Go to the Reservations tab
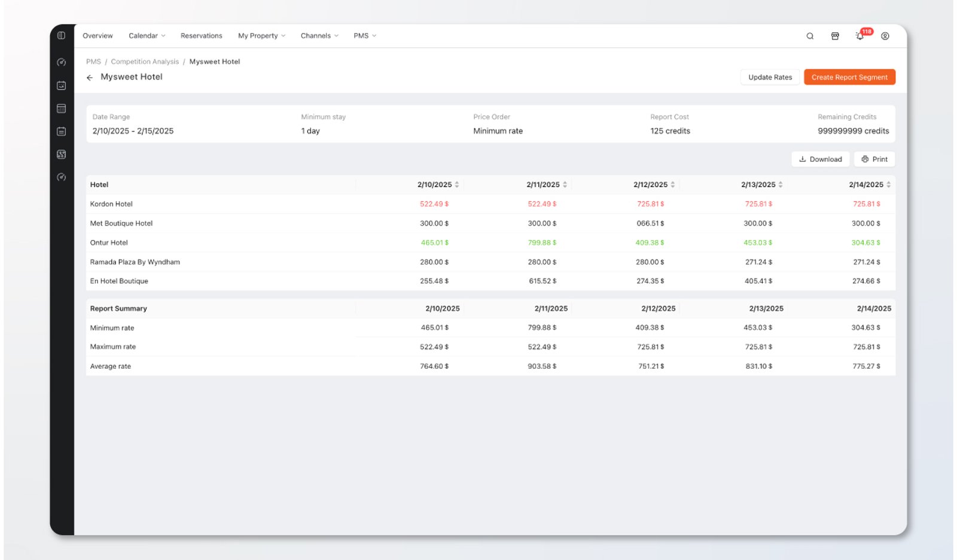Screen dimensions: 957x560 pos(202,36)
